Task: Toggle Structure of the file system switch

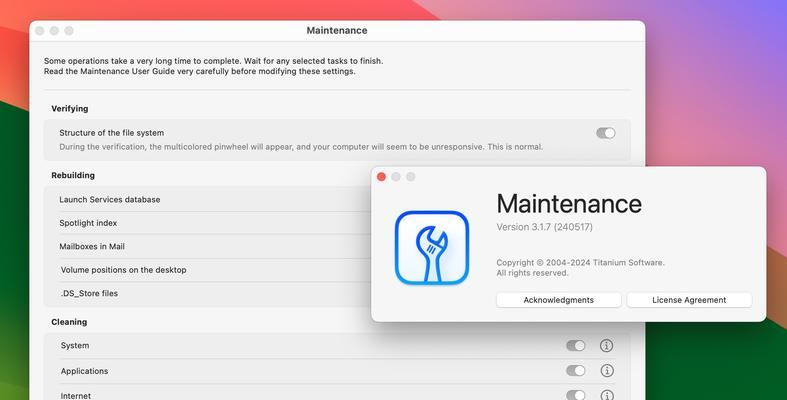Action: tap(605, 133)
